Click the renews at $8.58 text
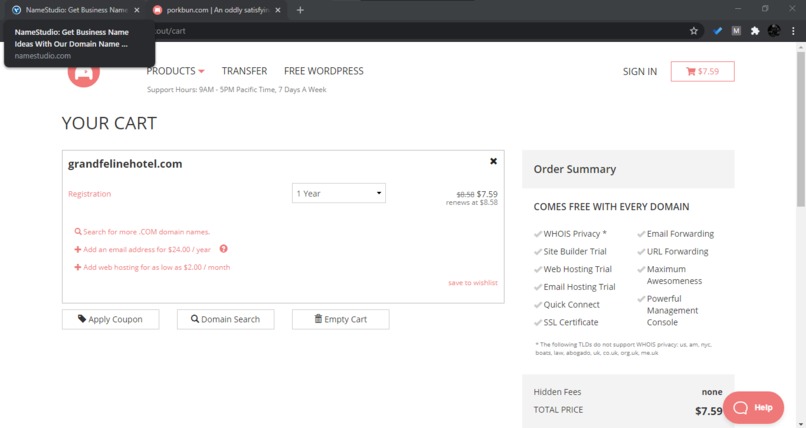 472,202
